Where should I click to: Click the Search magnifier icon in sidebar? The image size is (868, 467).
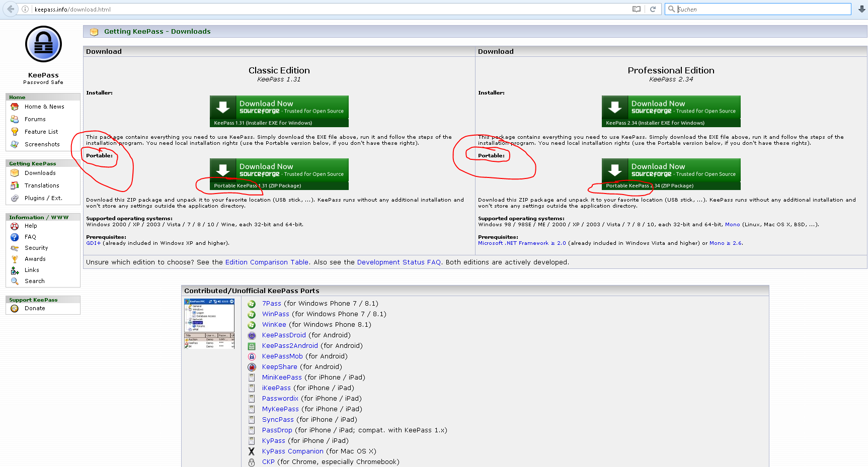point(15,282)
